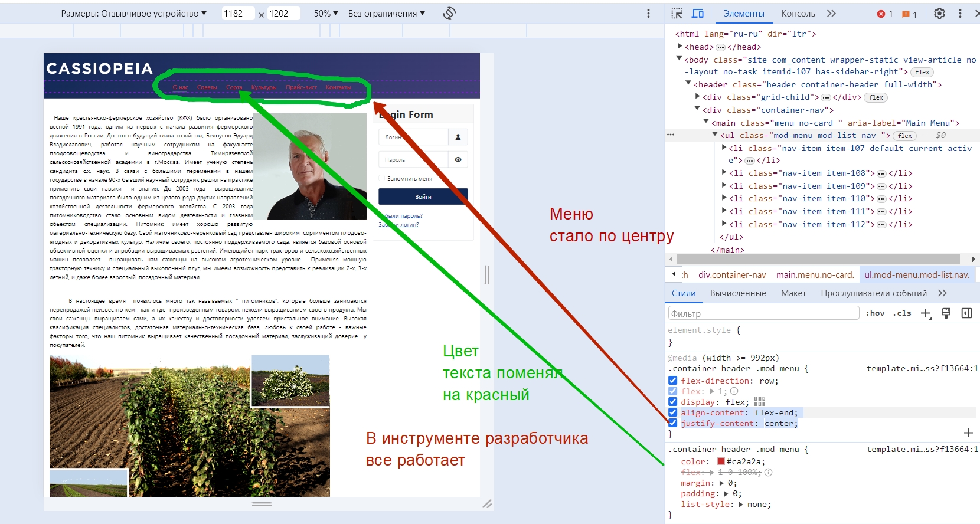The height and width of the screenshot is (524, 980).
Task: Open the Без ограничения throttling dropdown
Action: (x=386, y=14)
